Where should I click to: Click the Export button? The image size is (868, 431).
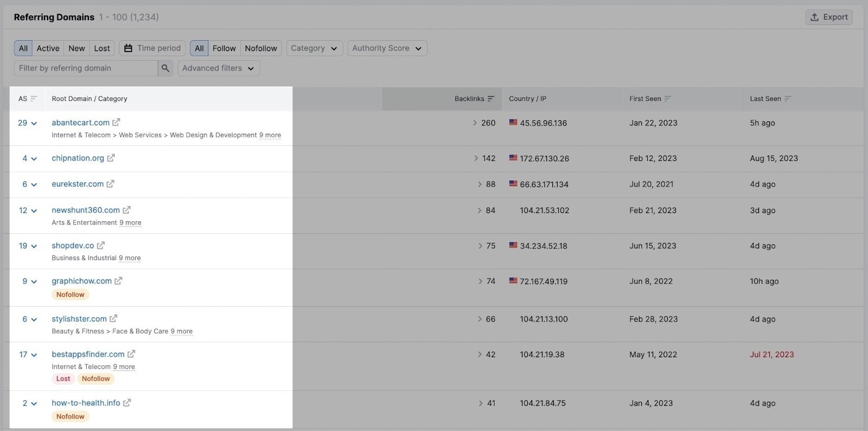(x=829, y=17)
